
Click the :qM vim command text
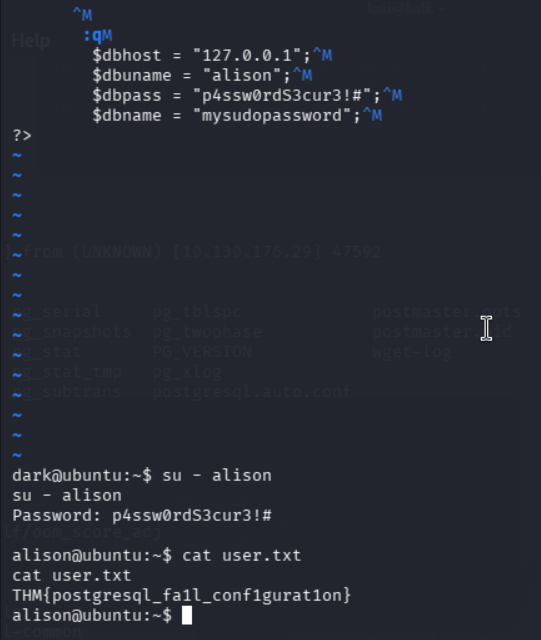click(98, 36)
